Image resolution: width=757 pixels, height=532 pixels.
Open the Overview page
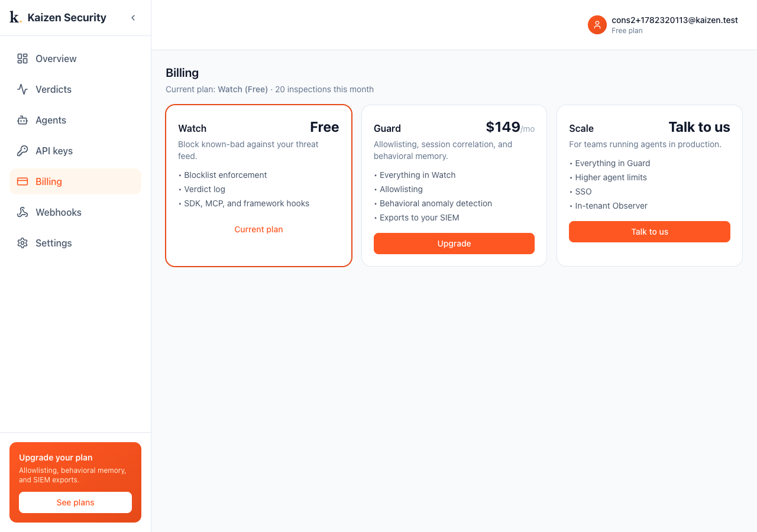click(x=75, y=59)
